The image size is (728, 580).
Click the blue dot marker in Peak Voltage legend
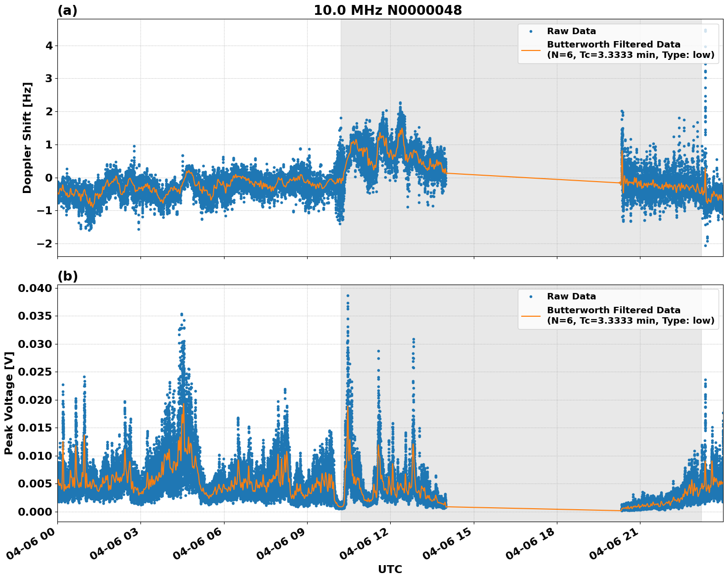click(x=531, y=296)
